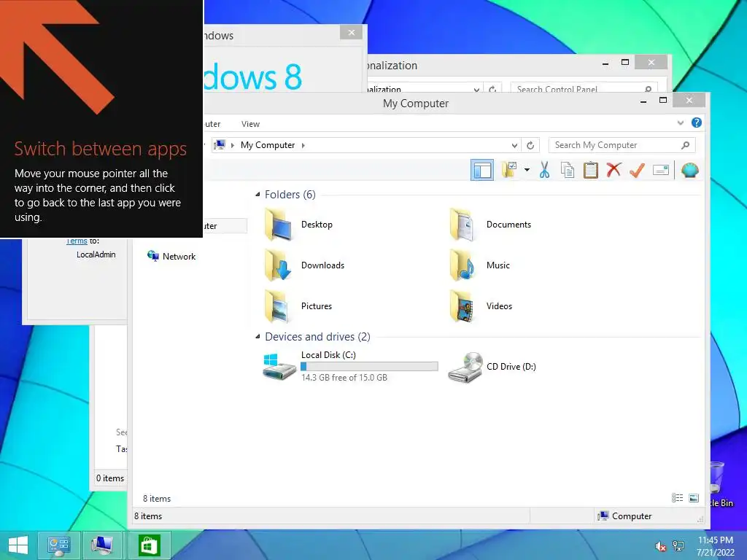Click the Search Control Panel field

click(584, 89)
